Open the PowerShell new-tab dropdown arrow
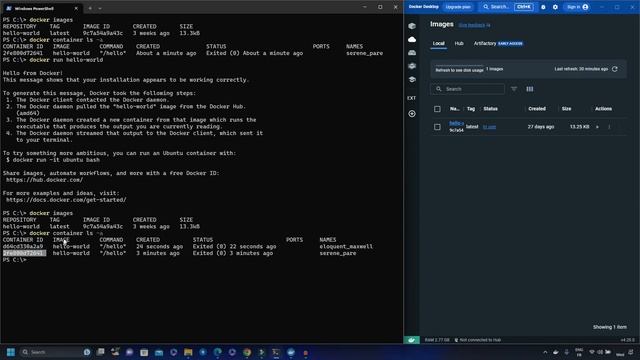This screenshot has height=360, width=640. [100, 8]
